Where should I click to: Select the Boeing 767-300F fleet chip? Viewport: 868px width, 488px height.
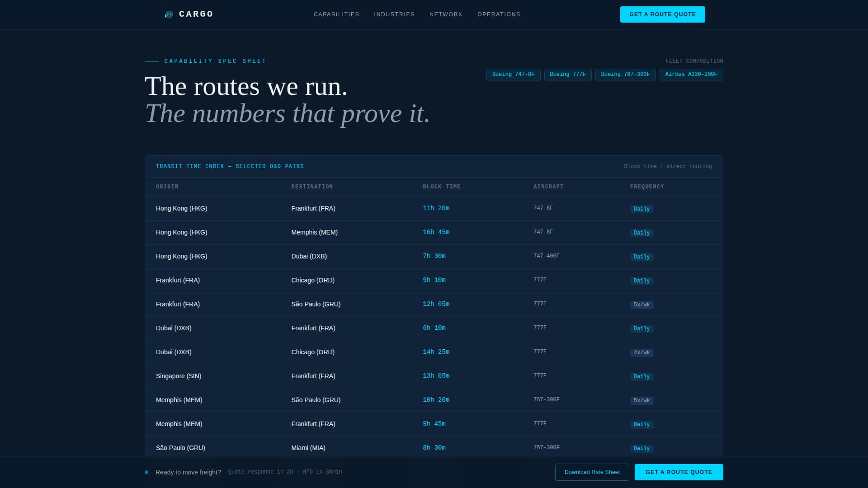click(625, 74)
